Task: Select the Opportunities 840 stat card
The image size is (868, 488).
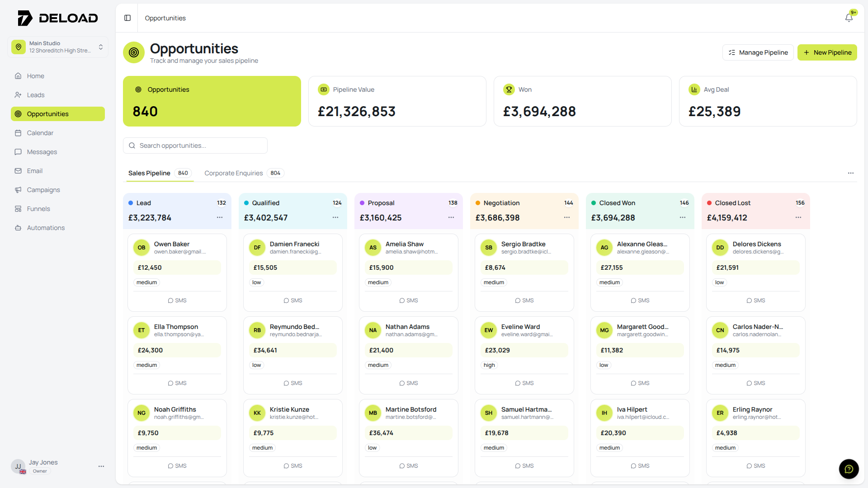Action: point(212,101)
